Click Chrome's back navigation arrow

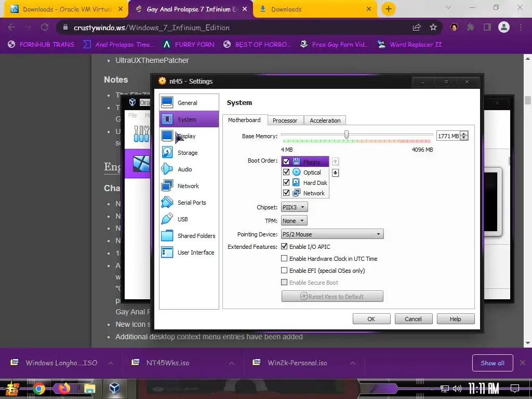pyautogui.click(x=11, y=27)
